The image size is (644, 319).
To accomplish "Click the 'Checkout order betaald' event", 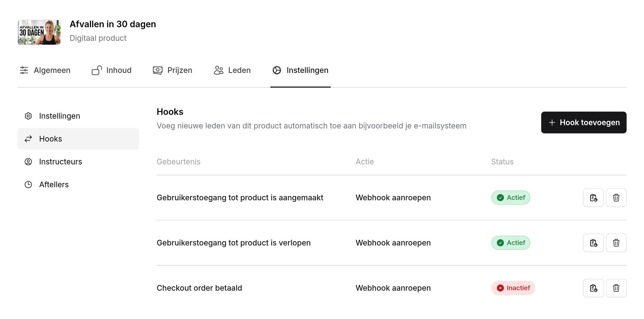I will tap(199, 288).
